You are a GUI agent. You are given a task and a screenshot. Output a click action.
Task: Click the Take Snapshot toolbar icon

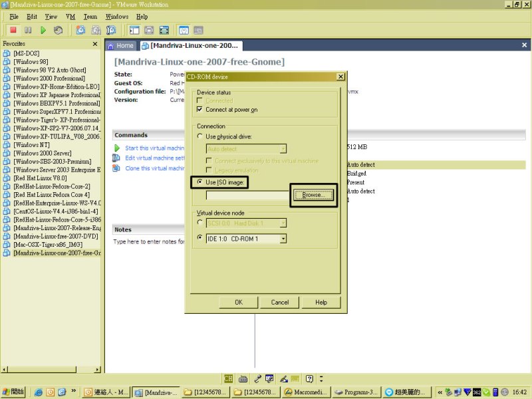click(80, 30)
